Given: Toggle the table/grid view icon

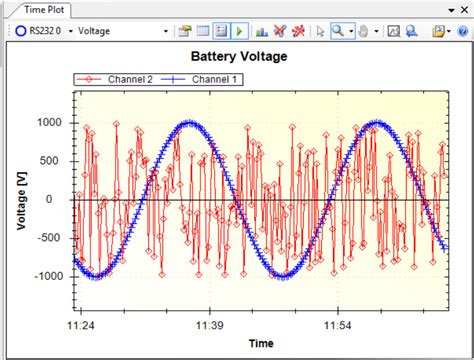Looking at the screenshot, I should [x=203, y=31].
